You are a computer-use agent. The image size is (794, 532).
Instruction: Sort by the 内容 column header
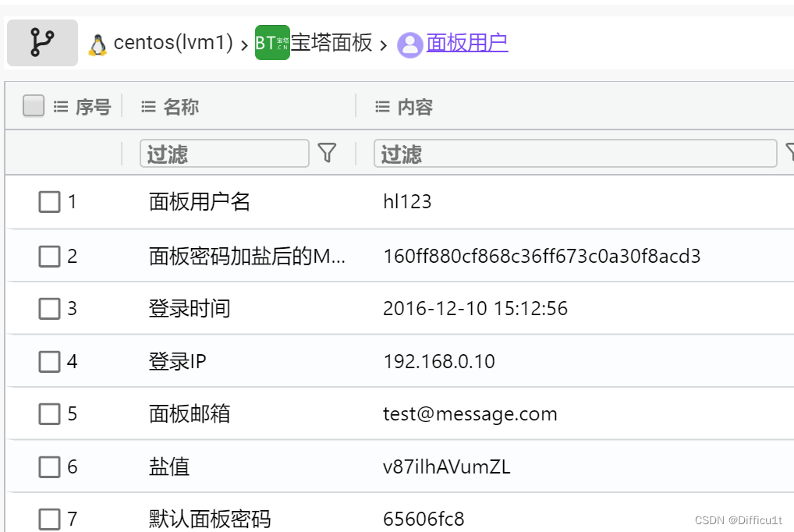[415, 107]
